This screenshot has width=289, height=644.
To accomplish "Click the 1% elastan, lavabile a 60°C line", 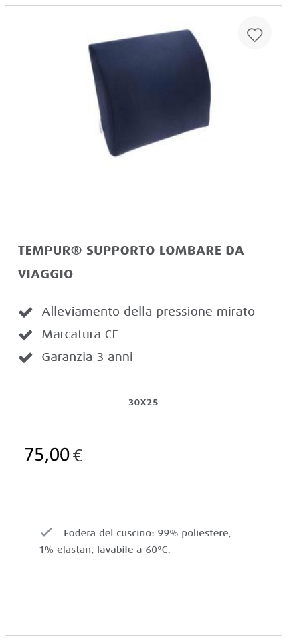I will (104, 550).
